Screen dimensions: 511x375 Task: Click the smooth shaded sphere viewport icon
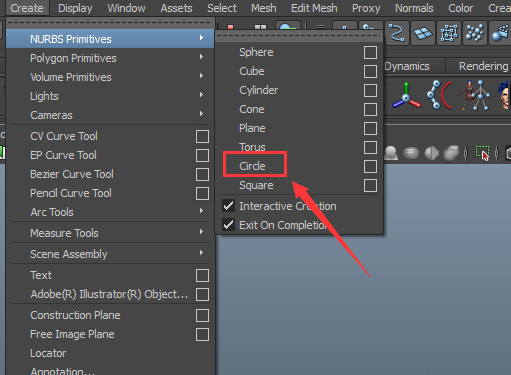click(391, 153)
